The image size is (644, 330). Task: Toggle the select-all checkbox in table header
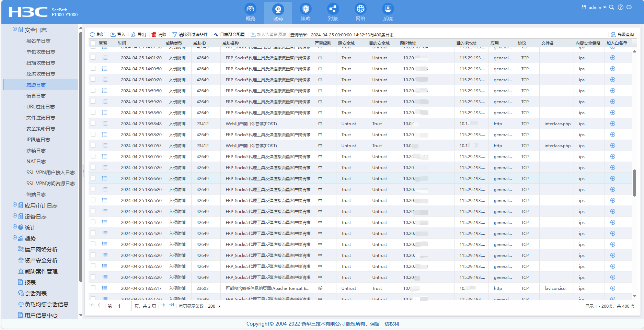pyautogui.click(x=93, y=43)
